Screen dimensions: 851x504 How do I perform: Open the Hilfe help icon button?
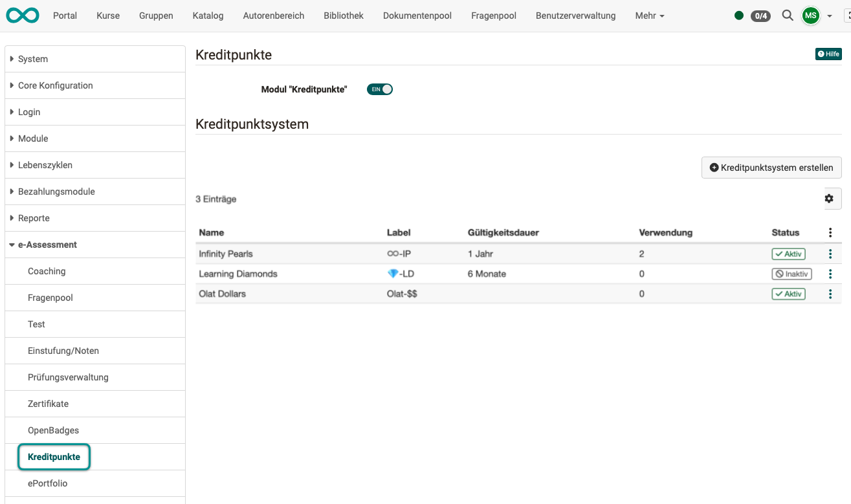[x=828, y=54]
